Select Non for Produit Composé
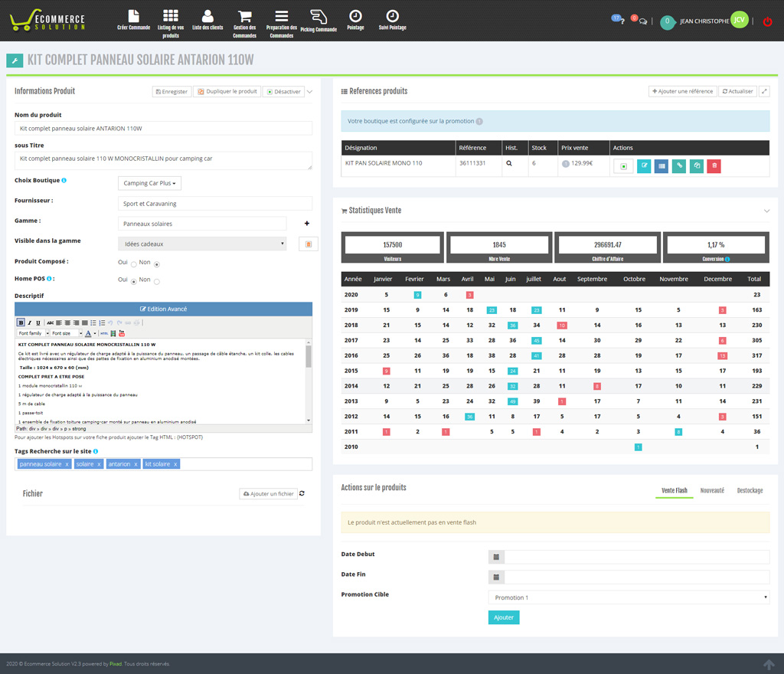Screen dimensions: 784x674 [x=157, y=264]
